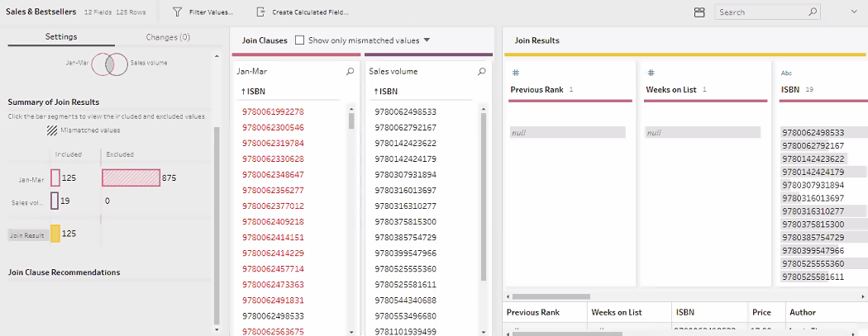Expand the chevron at top right corner
This screenshot has height=336, width=868.
853,12
